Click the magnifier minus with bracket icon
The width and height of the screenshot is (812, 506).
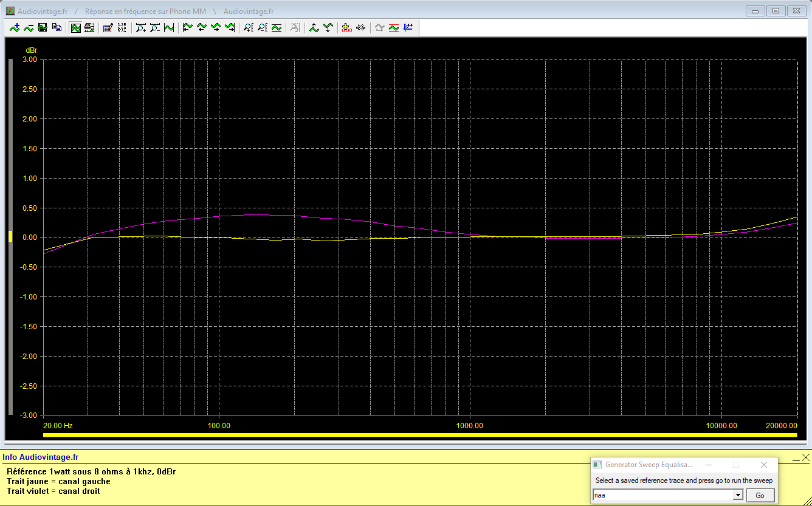click(263, 27)
